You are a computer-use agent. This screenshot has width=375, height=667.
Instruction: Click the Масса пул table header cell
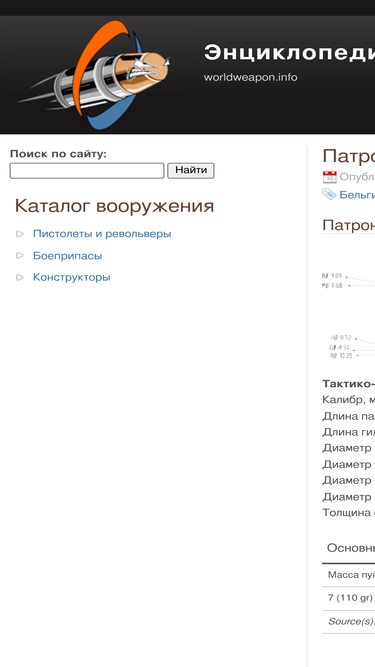[351, 575]
